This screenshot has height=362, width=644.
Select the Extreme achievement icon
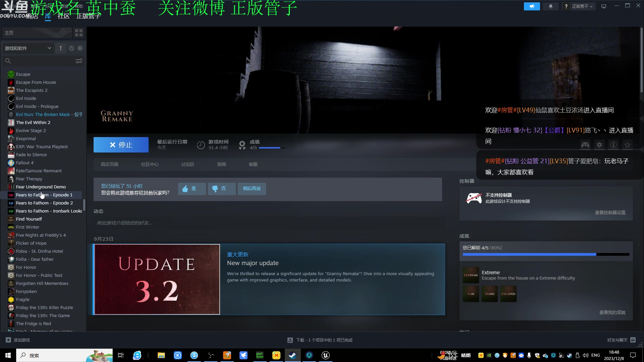[471, 275]
